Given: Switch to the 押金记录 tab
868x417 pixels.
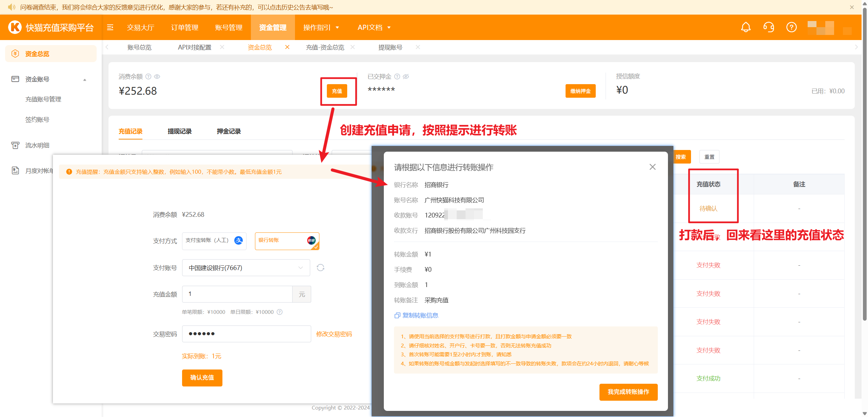Looking at the screenshot, I should (x=229, y=131).
